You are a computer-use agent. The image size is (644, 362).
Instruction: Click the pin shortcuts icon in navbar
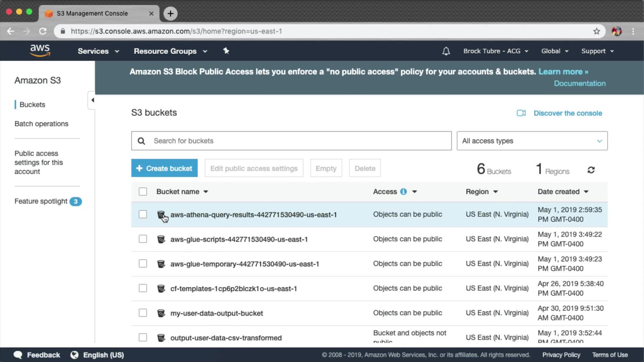pyautogui.click(x=226, y=51)
